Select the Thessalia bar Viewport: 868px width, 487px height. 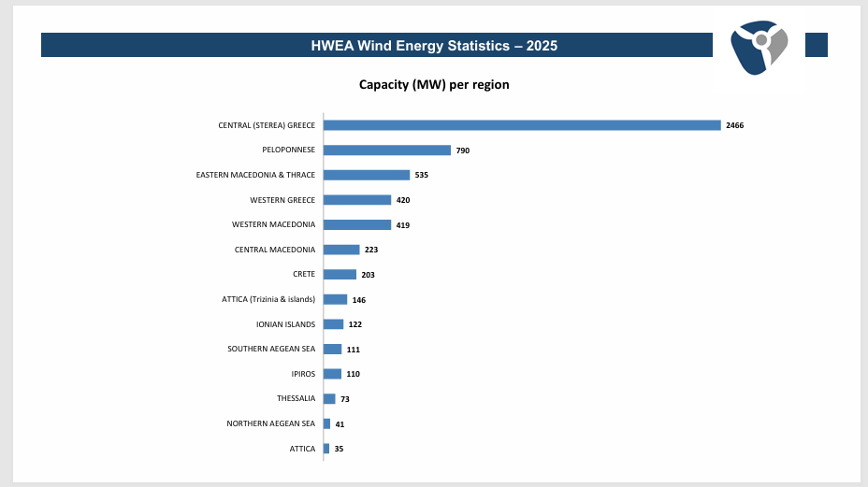point(329,399)
